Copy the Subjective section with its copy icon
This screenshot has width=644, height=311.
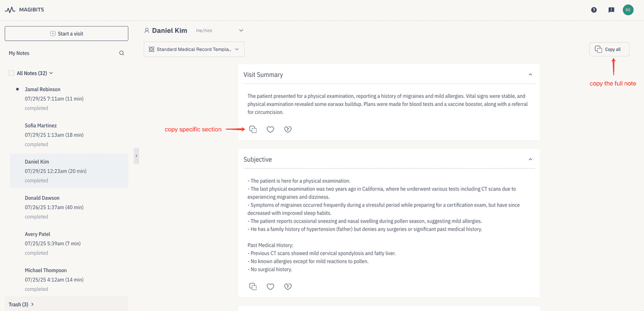point(253,287)
